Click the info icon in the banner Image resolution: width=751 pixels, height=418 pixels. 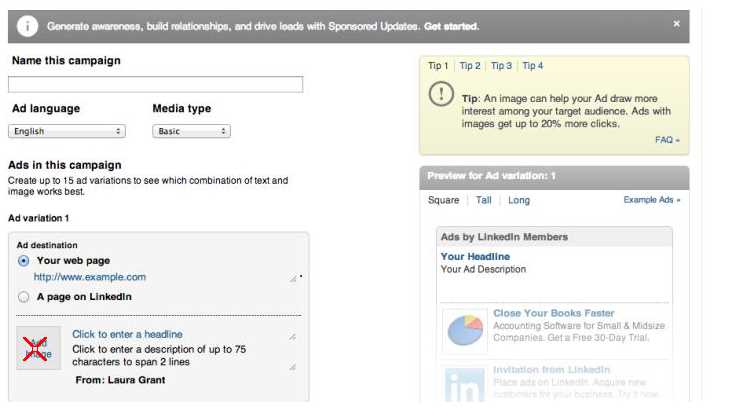pyautogui.click(x=28, y=26)
